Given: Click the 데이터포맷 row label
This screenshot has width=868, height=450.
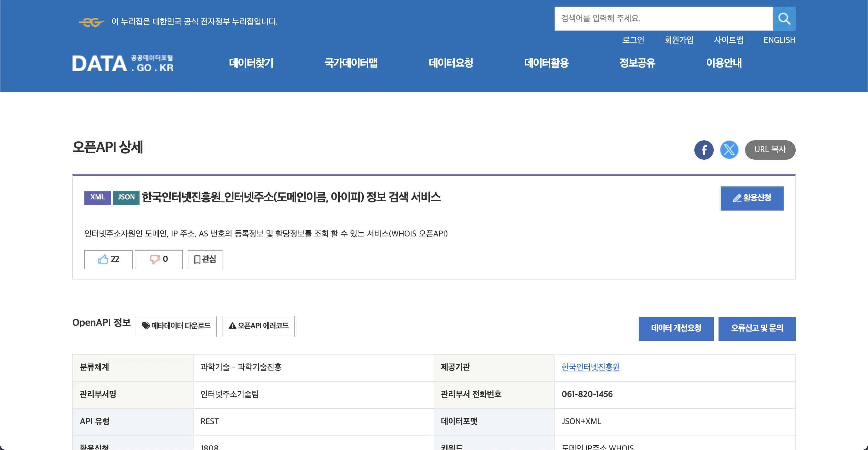Looking at the screenshot, I should pyautogui.click(x=459, y=421).
